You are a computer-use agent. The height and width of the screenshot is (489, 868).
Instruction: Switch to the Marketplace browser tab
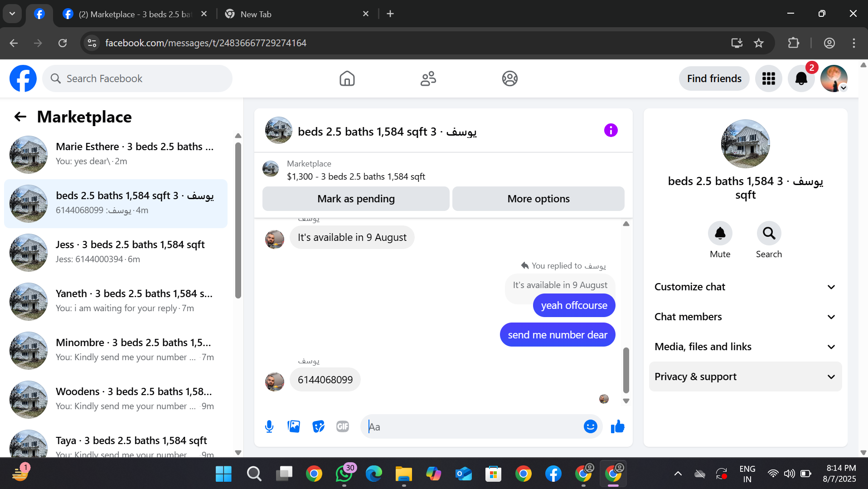pos(135,14)
